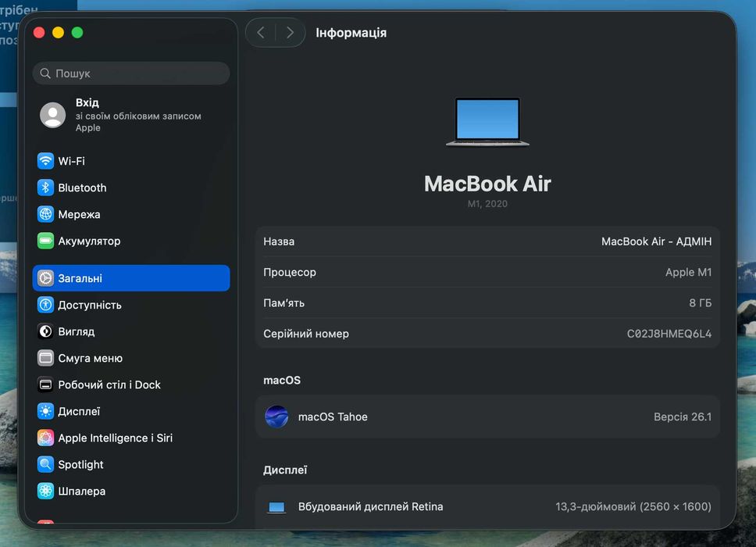
Task: Click the MacBook Air laptop image
Action: click(487, 122)
